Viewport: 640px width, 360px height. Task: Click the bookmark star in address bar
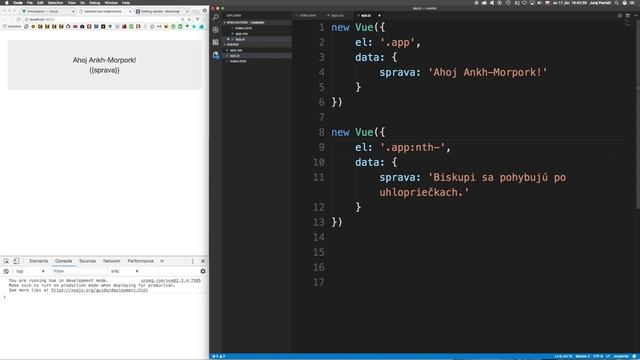click(189, 20)
